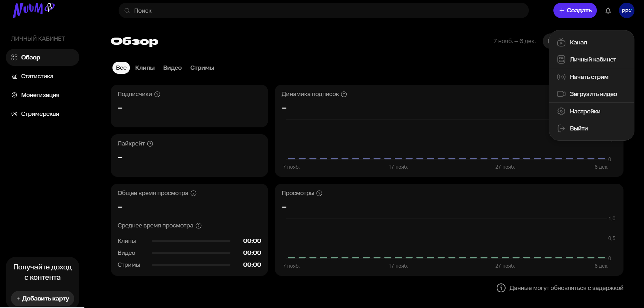Click help icon near Среднее время просмотра

pos(199,226)
